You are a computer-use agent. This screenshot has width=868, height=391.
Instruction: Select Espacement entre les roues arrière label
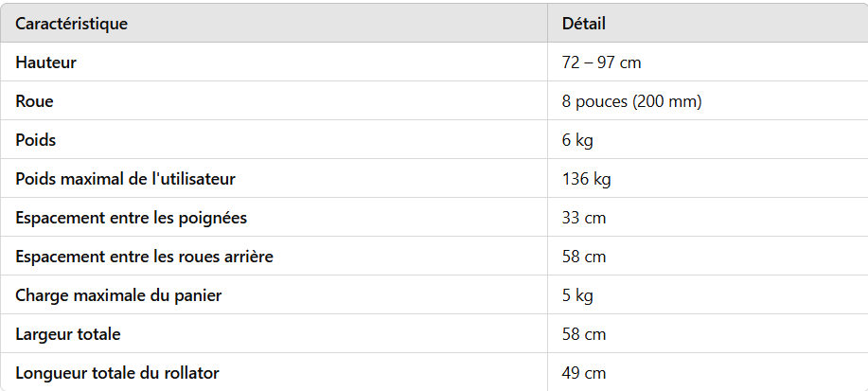[144, 257]
